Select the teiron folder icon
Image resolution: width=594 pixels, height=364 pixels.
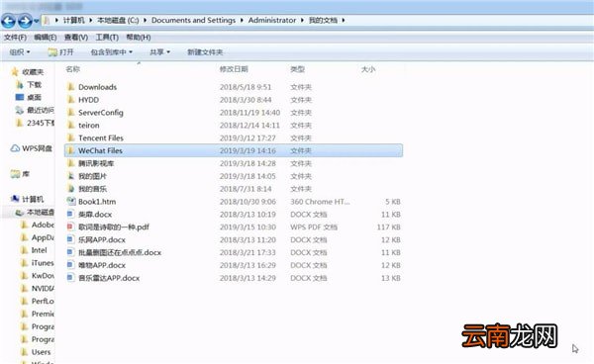pyautogui.click(x=71, y=126)
